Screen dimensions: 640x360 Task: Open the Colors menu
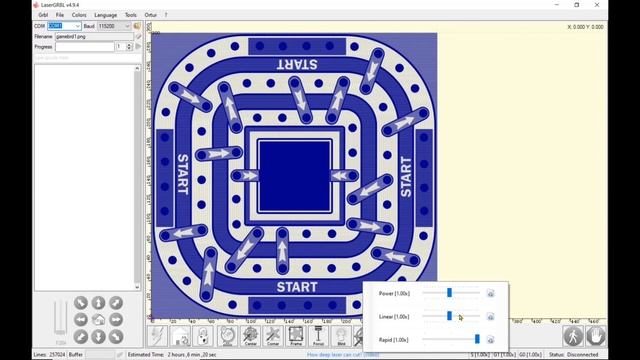point(79,15)
